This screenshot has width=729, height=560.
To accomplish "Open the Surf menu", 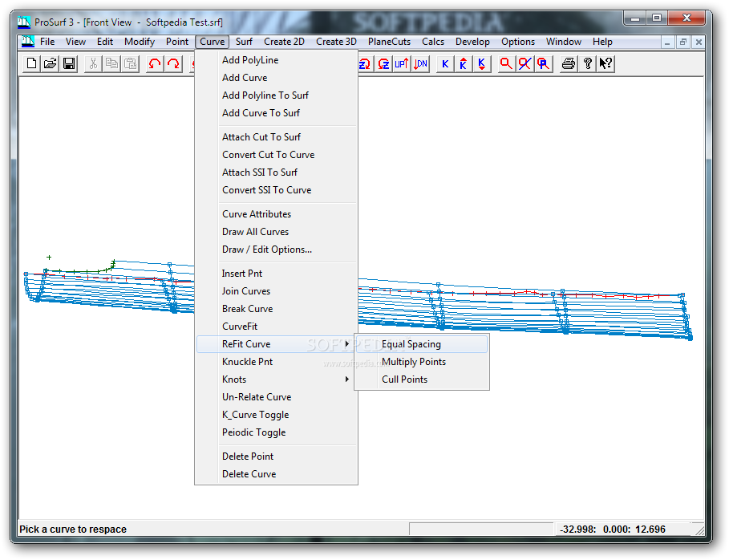I will click(x=244, y=42).
